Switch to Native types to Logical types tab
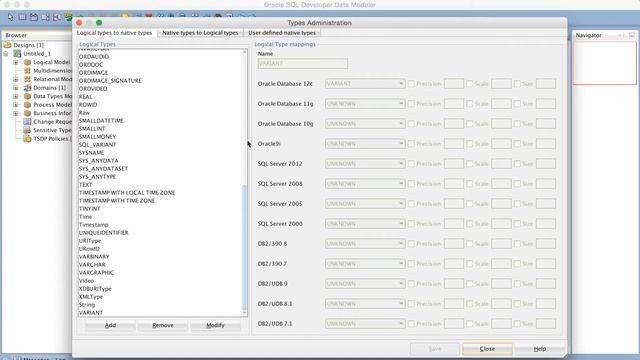This screenshot has height=360, width=640. pos(200,33)
